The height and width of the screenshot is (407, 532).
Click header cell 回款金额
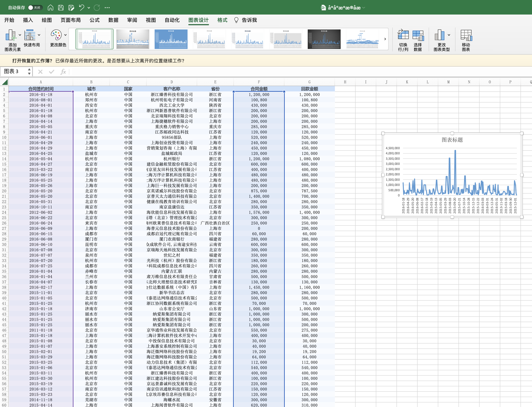tap(309, 89)
